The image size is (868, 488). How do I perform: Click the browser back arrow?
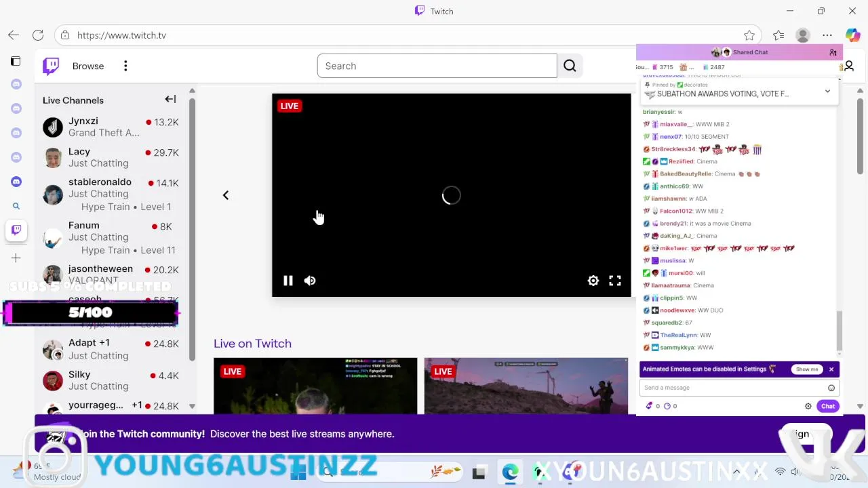[x=14, y=35]
